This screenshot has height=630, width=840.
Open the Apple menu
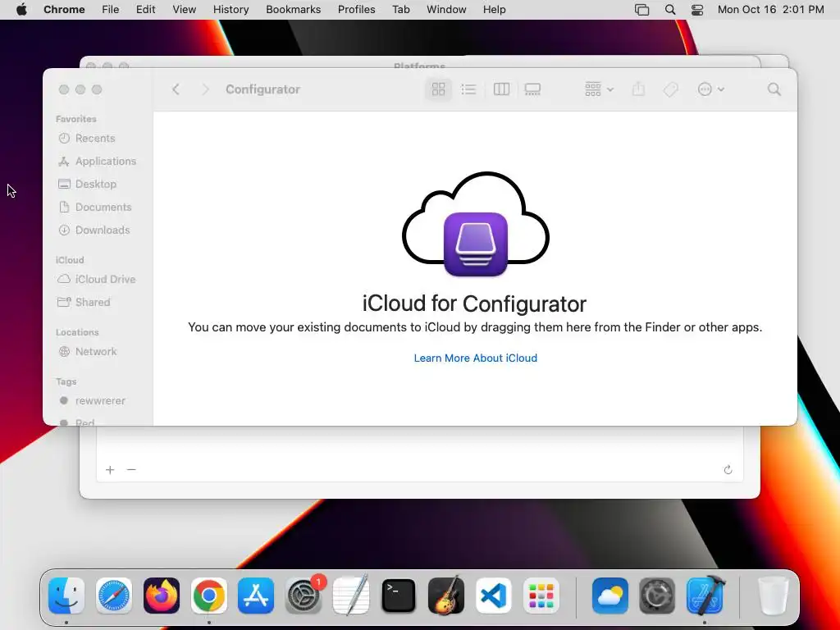21,10
